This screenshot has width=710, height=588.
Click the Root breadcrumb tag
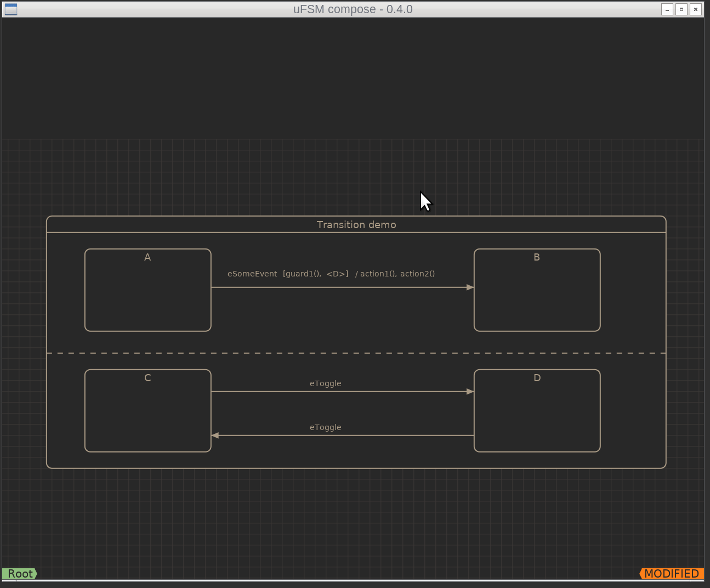20,574
